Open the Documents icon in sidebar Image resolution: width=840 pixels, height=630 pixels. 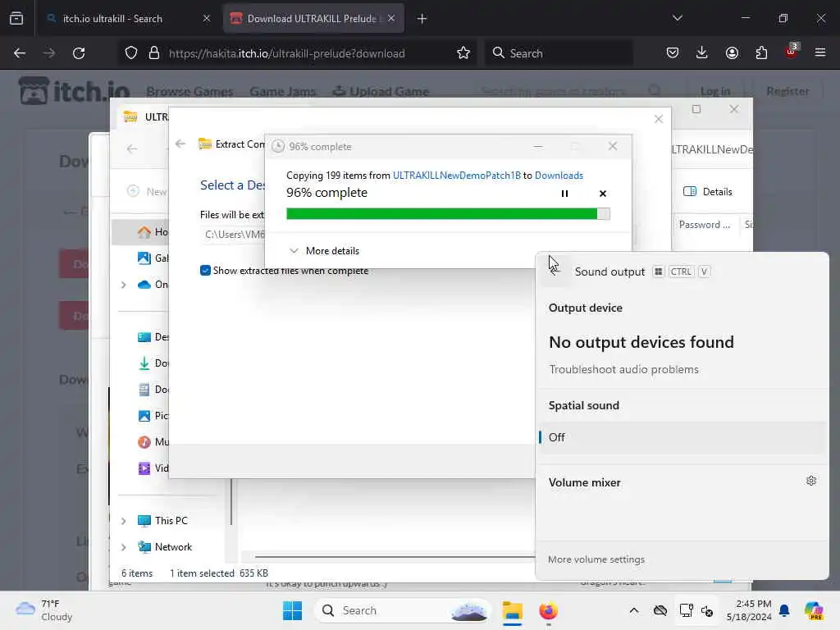coord(144,390)
